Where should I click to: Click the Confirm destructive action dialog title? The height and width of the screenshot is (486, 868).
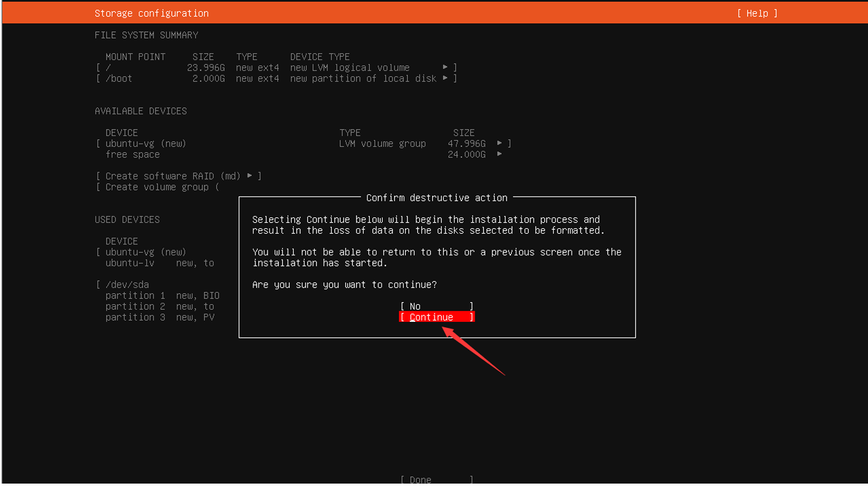[x=437, y=198]
